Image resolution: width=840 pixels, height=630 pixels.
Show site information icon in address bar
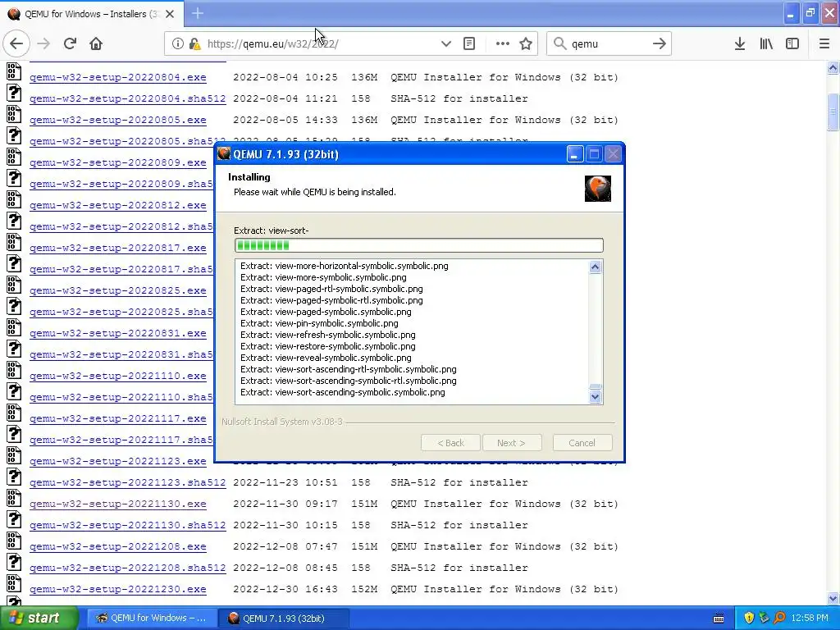click(x=177, y=44)
